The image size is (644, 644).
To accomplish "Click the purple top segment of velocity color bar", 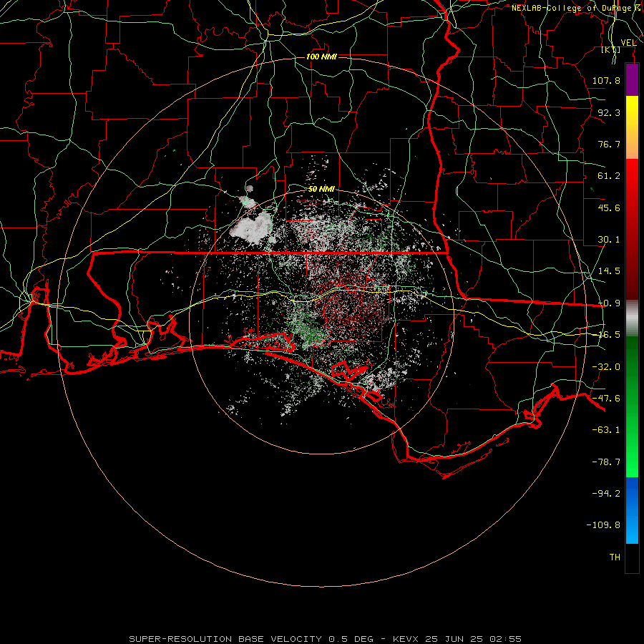I will (632, 79).
